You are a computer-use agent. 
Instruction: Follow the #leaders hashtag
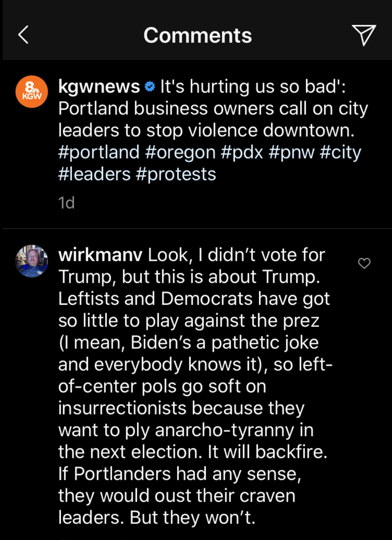click(x=94, y=174)
